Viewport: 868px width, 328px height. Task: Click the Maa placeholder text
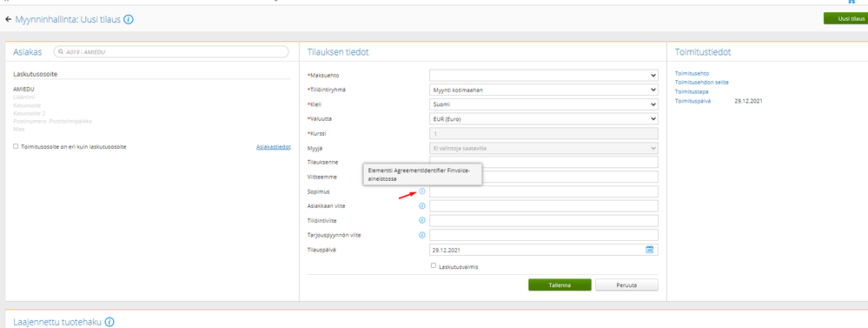[x=18, y=129]
